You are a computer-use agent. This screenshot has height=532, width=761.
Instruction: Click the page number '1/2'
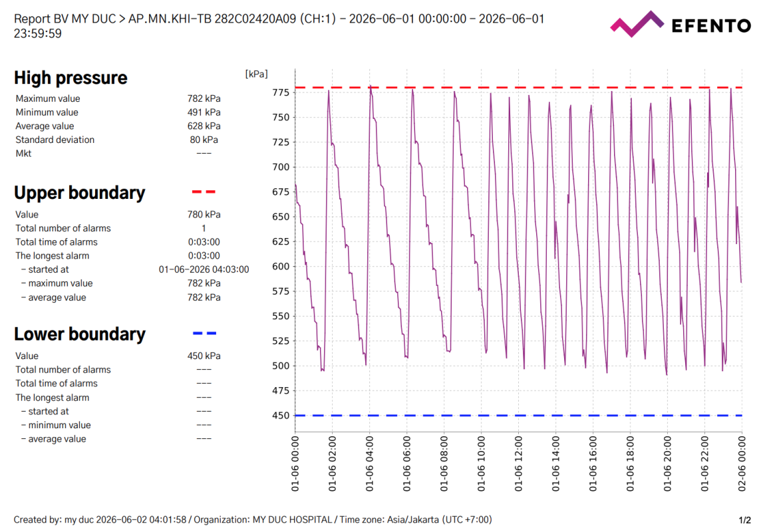tap(745, 520)
